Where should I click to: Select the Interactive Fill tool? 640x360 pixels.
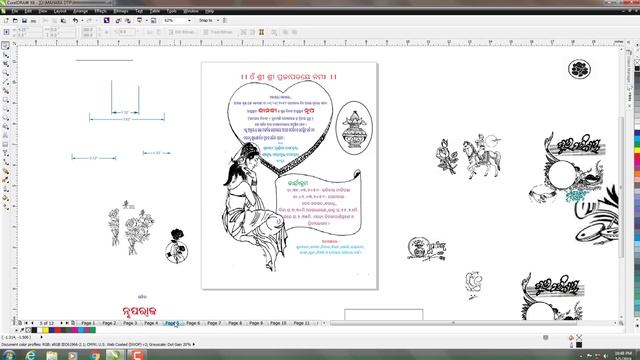[6, 207]
